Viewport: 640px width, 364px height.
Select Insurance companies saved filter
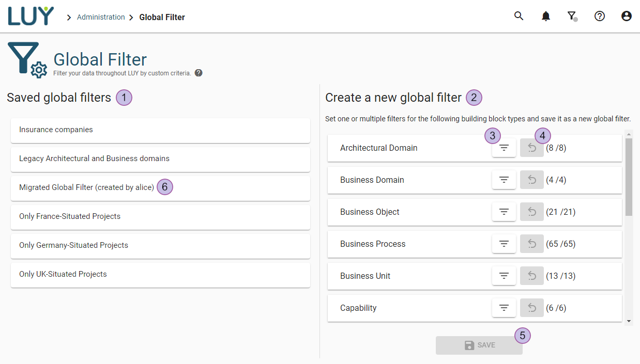160,130
